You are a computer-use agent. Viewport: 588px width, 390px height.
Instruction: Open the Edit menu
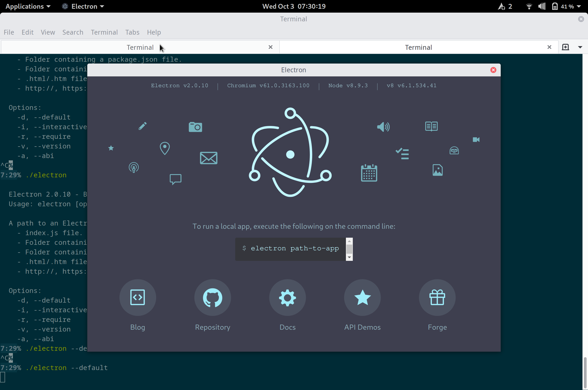(x=27, y=32)
